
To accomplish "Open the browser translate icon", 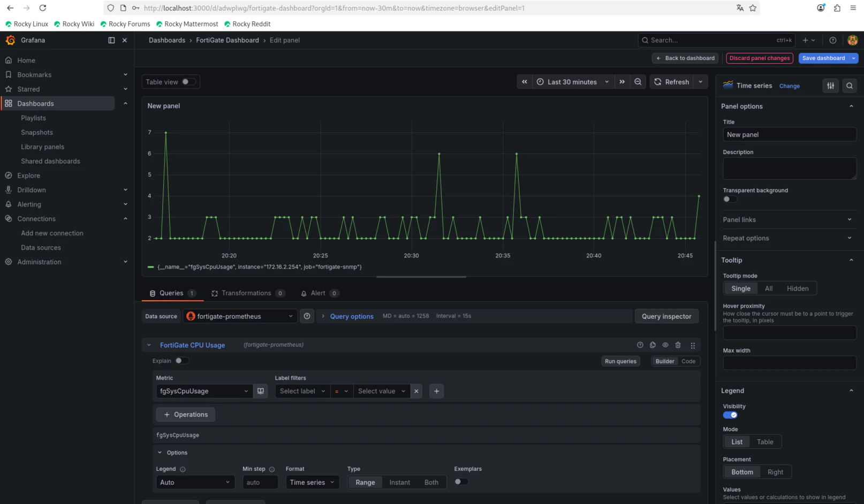I will tap(740, 8).
